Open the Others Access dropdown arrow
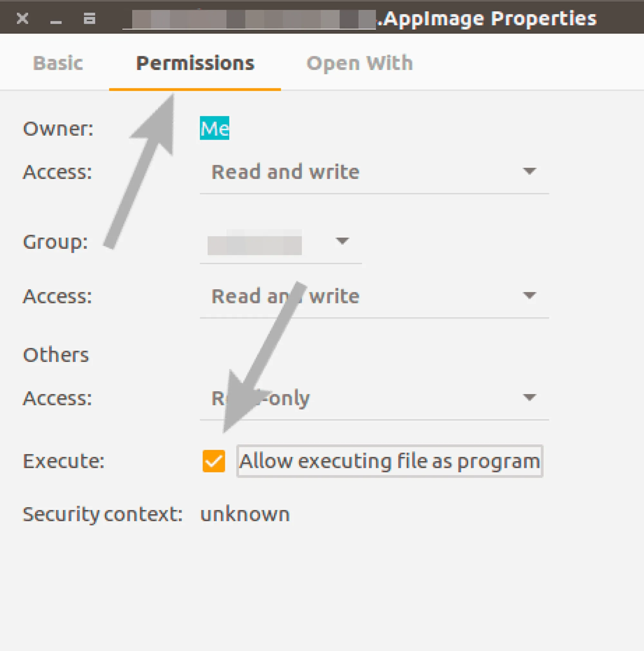 coord(529,397)
